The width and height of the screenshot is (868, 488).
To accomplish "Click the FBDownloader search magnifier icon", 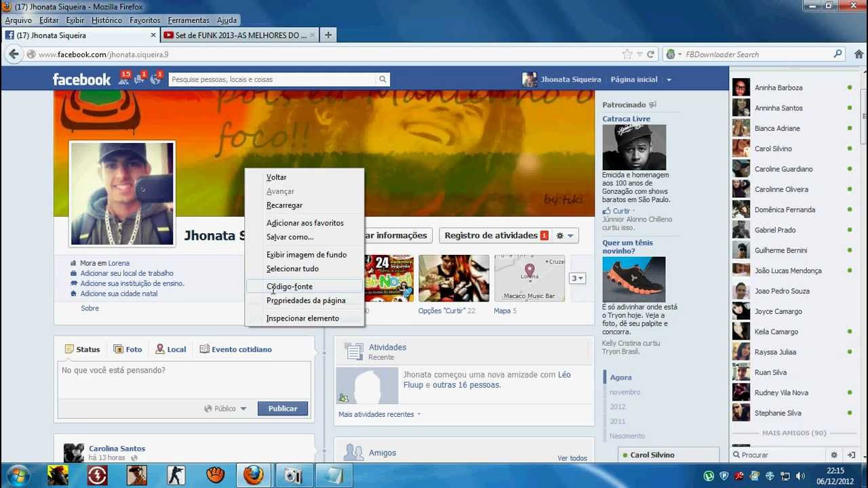I will (x=837, y=54).
